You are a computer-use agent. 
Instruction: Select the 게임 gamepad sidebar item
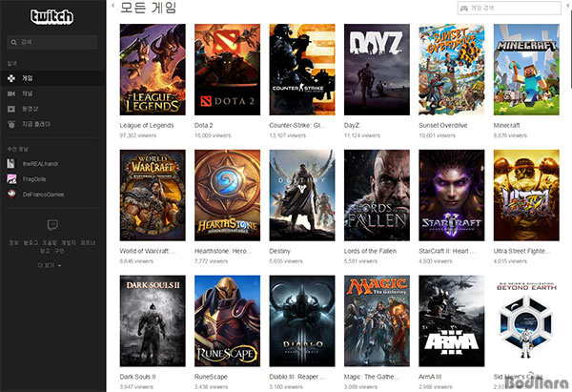tap(52, 78)
